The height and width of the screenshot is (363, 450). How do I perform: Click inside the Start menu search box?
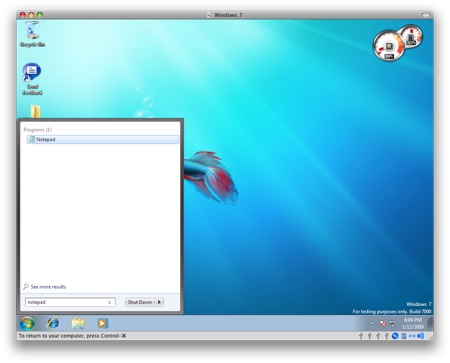(x=70, y=302)
